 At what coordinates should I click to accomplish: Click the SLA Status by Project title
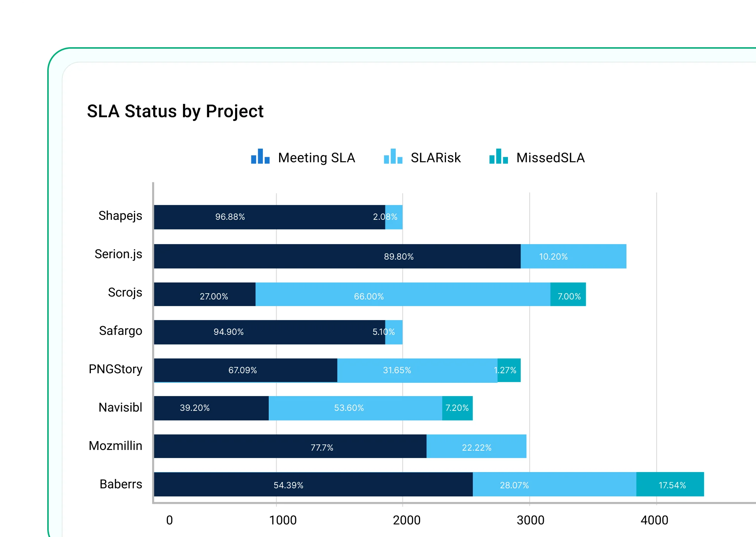coord(175,111)
